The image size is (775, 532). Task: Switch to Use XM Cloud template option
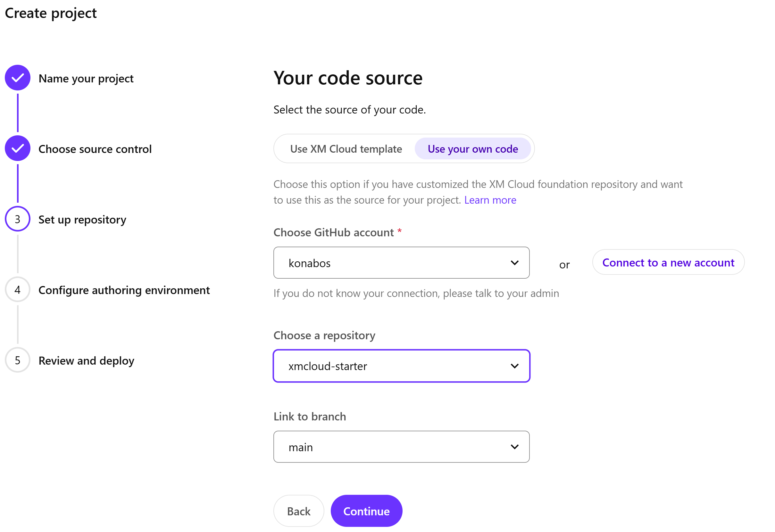pos(345,149)
